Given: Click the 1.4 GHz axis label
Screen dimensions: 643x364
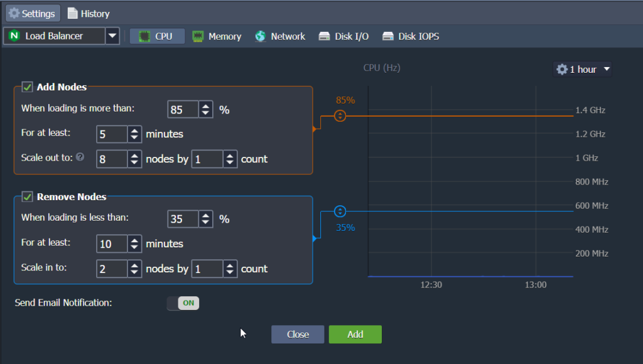Looking at the screenshot, I should click(x=590, y=110).
